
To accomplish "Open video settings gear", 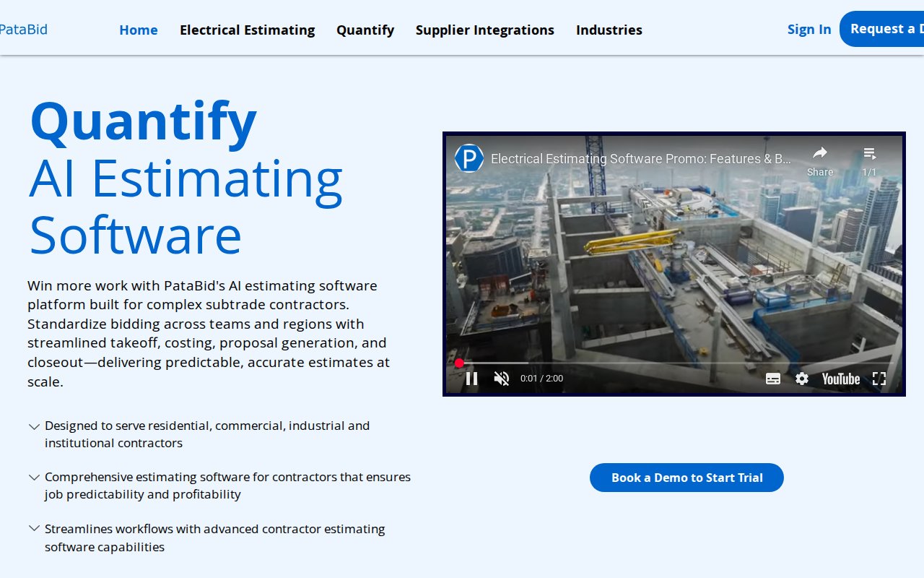I will [x=802, y=379].
